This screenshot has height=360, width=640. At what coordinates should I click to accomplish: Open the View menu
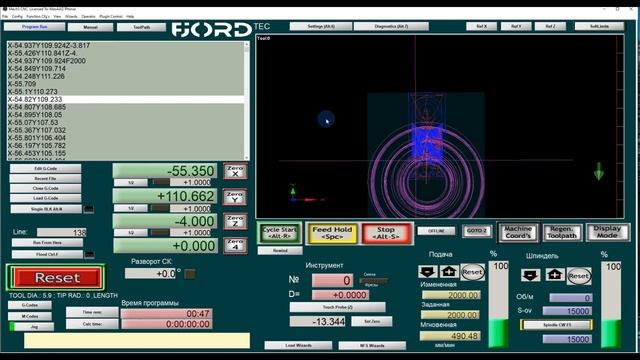click(57, 16)
